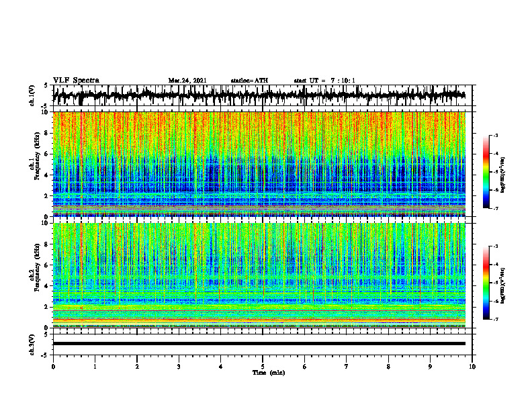Click the "10" minute tick label on time axis

(472, 367)
